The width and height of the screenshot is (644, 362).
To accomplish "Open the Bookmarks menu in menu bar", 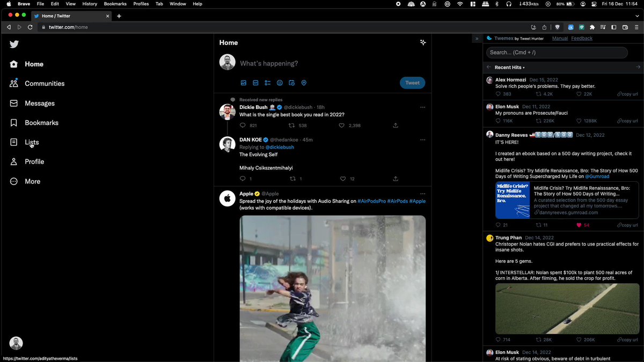I will [115, 4].
